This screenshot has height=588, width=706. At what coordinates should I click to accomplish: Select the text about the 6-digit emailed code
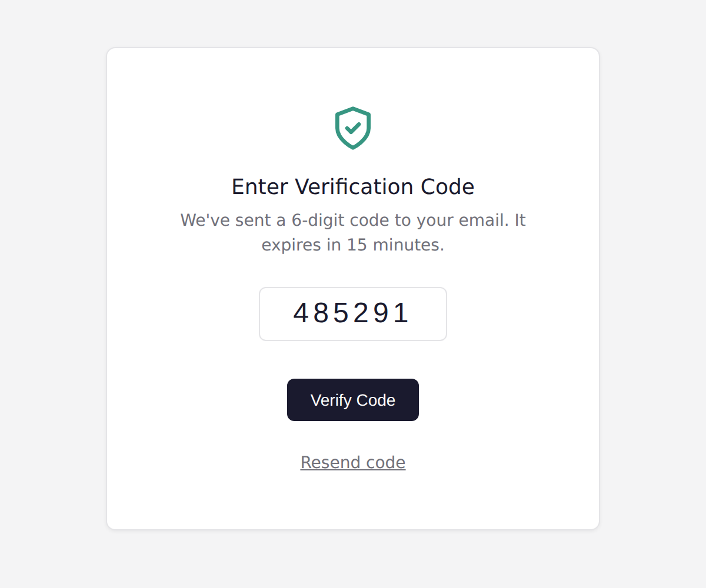pyautogui.click(x=352, y=220)
